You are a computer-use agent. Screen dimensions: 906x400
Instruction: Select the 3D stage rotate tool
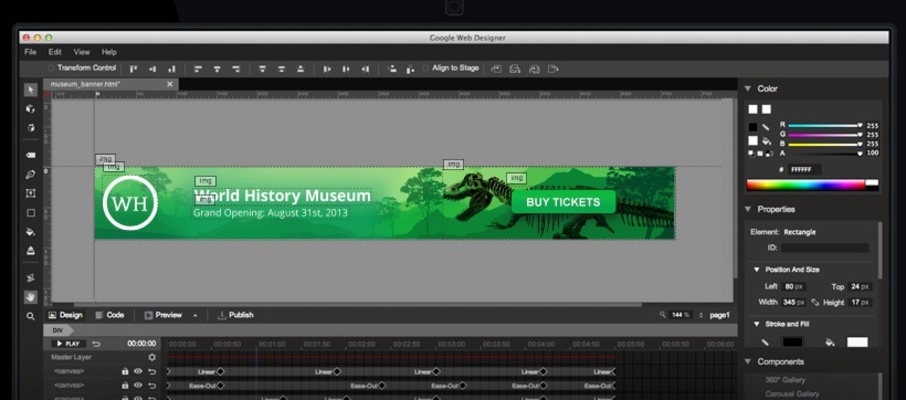point(31,128)
